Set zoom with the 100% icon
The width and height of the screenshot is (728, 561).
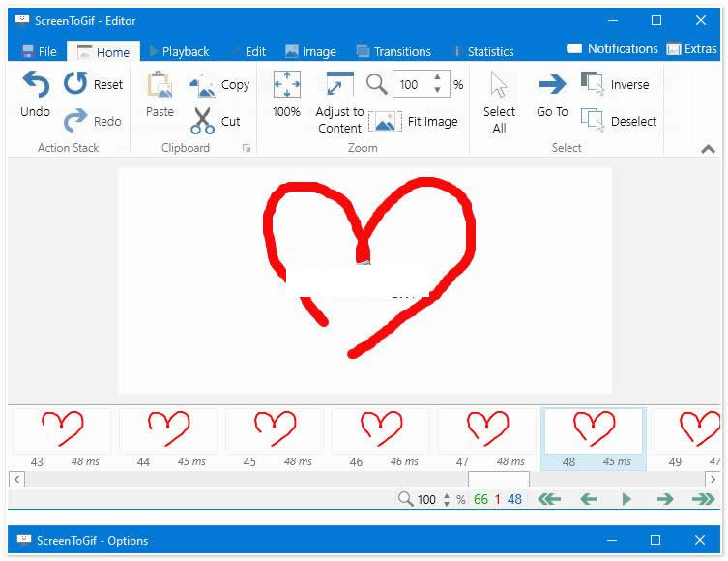(x=286, y=85)
